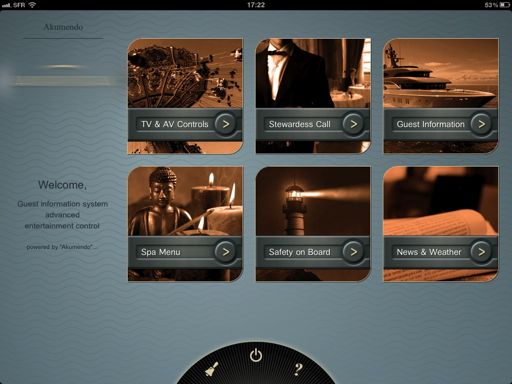
Task: Choose the Spa Menu label
Action: click(161, 252)
